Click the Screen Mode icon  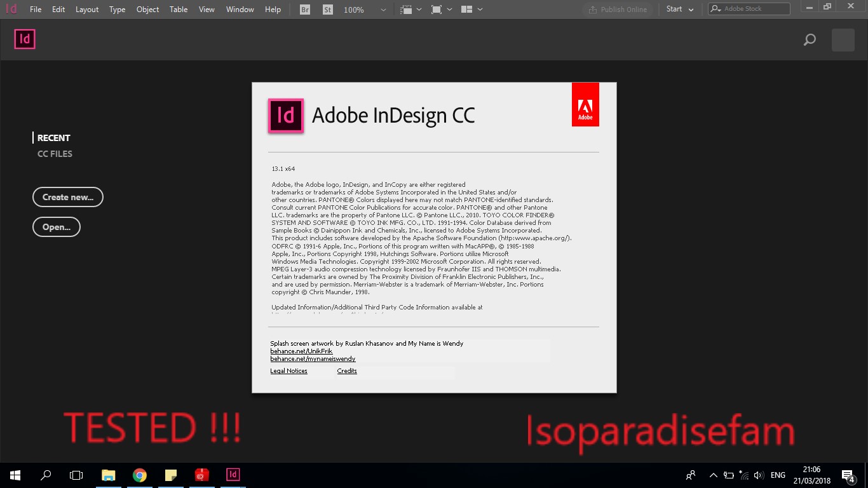(437, 10)
